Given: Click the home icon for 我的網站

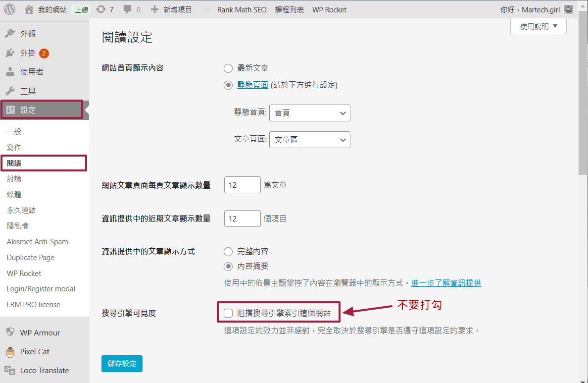Looking at the screenshot, I should (x=29, y=9).
